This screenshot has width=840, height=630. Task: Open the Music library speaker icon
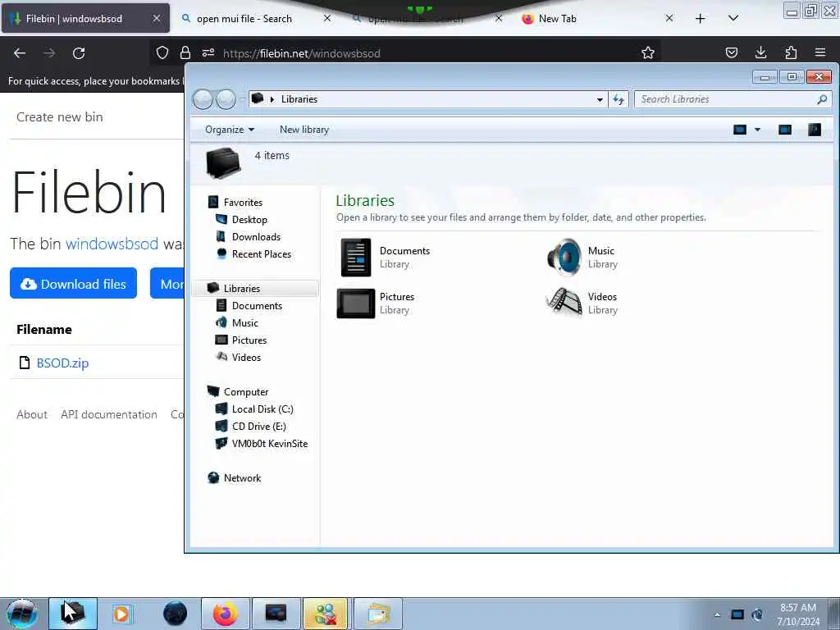(564, 257)
